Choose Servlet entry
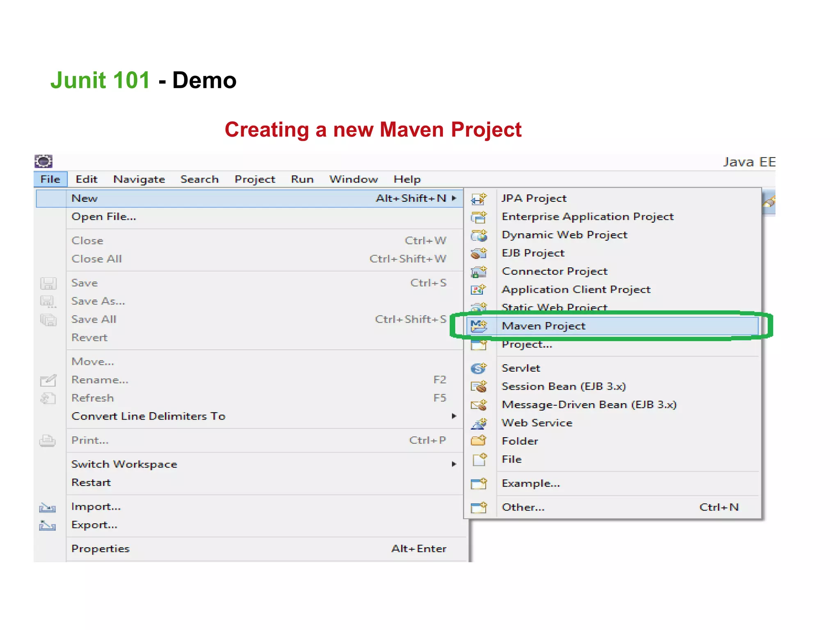Viewport: 840px width, 630px height. (x=612, y=368)
